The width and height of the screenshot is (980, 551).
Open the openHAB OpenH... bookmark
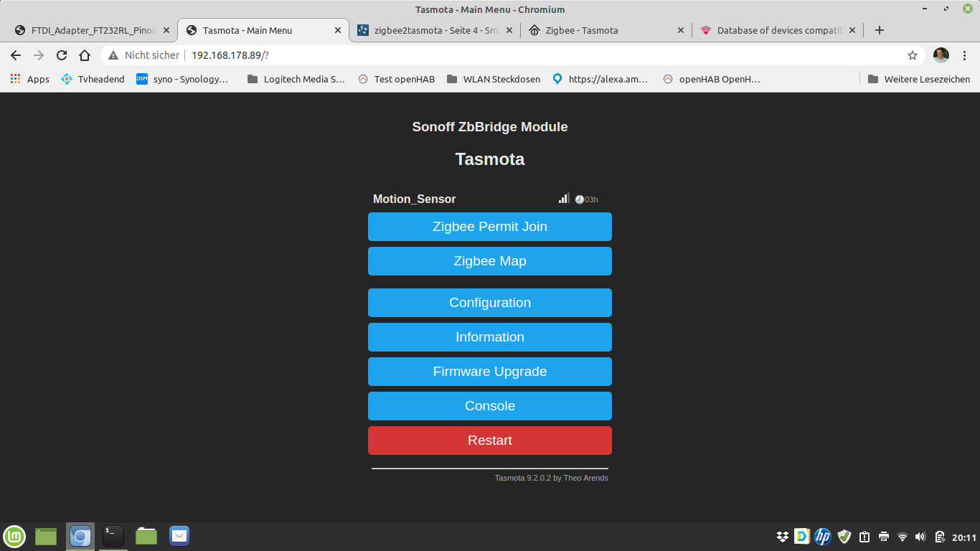pos(712,79)
